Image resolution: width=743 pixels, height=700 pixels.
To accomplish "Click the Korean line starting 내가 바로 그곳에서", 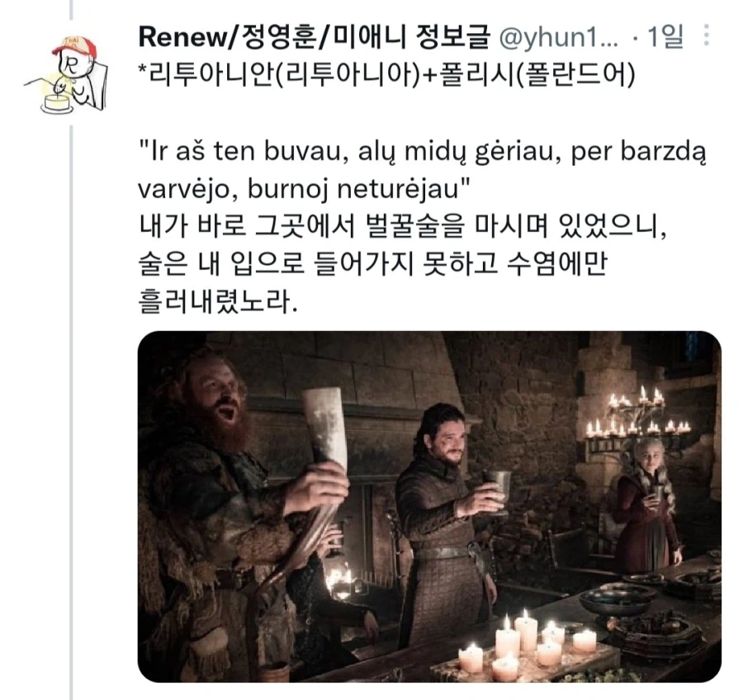I will pyautogui.click(x=403, y=226).
